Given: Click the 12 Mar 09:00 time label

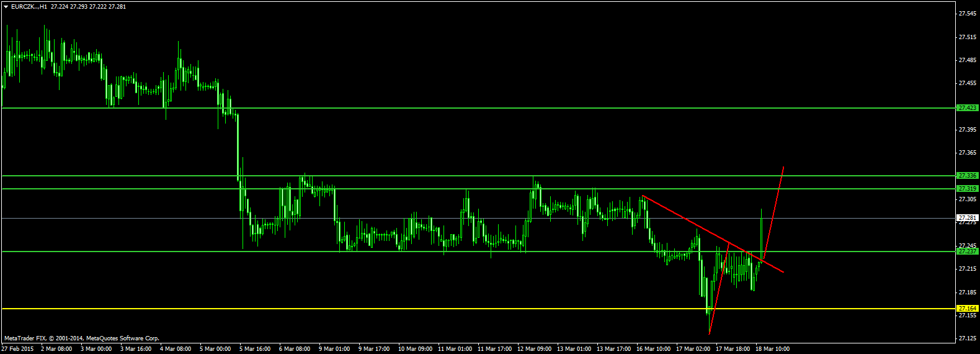Looking at the screenshot, I should click(535, 349).
